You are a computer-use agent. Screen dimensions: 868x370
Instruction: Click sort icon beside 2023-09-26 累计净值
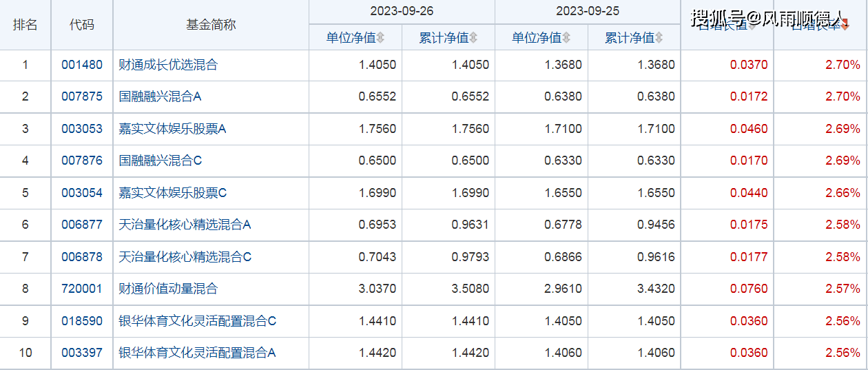click(473, 38)
